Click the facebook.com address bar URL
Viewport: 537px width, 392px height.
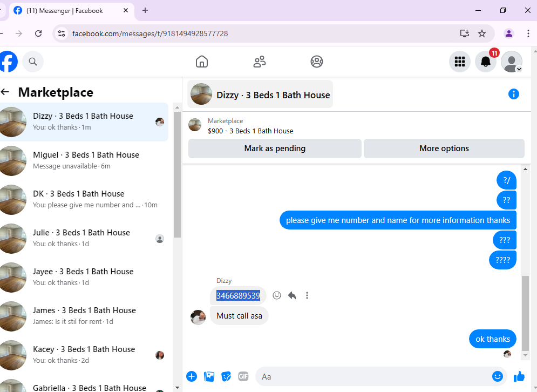pos(150,33)
